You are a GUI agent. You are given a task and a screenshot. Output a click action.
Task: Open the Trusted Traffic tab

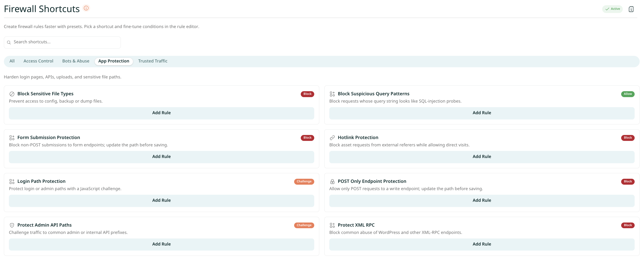153,61
